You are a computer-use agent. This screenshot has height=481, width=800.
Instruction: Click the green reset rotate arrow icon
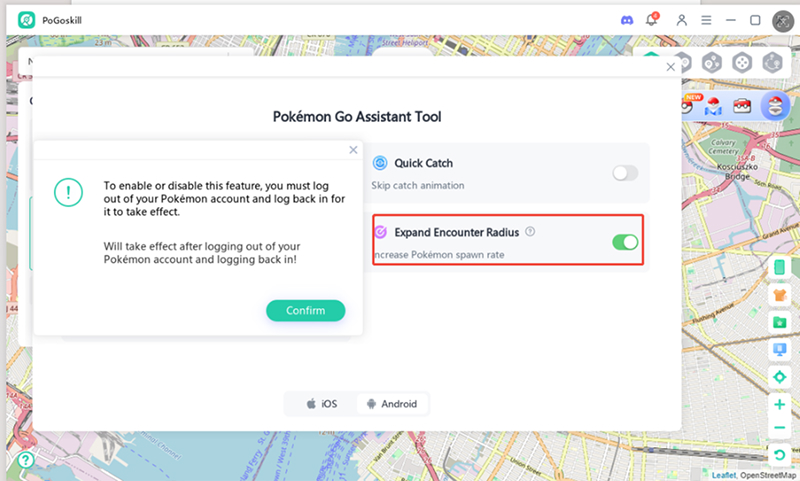(779, 454)
